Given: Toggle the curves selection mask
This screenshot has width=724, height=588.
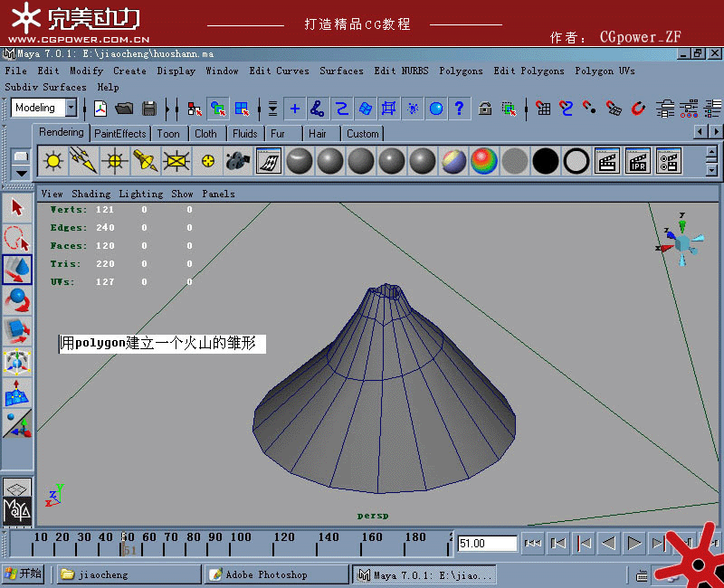Looking at the screenshot, I should click(341, 109).
